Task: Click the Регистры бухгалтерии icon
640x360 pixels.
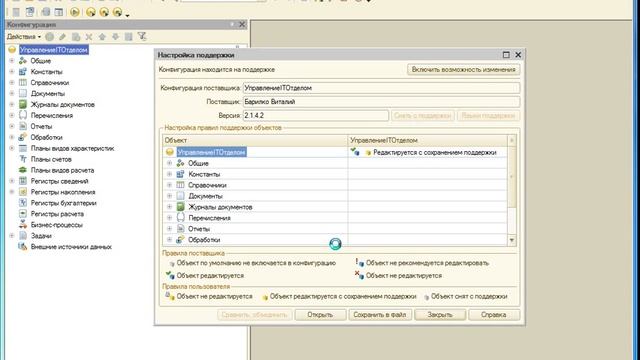Action: click(23, 203)
